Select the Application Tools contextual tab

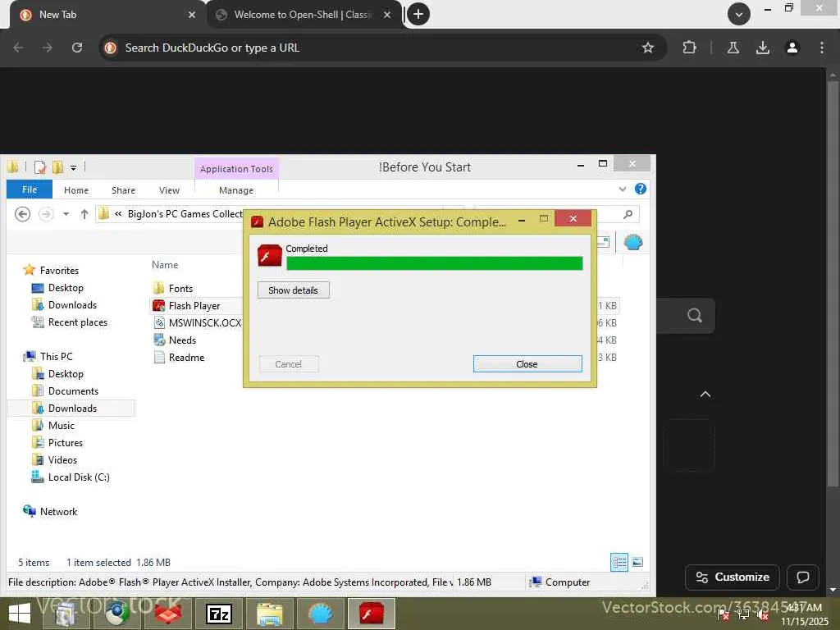(x=236, y=169)
